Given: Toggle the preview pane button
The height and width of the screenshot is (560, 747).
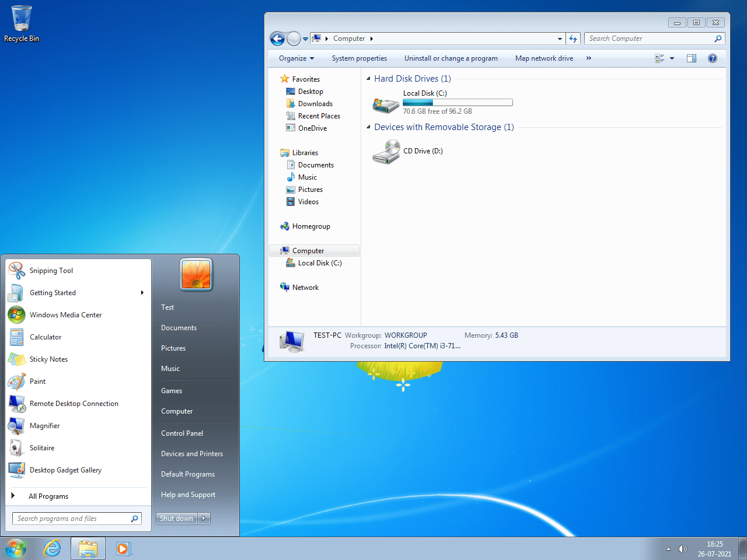Looking at the screenshot, I should coord(692,58).
